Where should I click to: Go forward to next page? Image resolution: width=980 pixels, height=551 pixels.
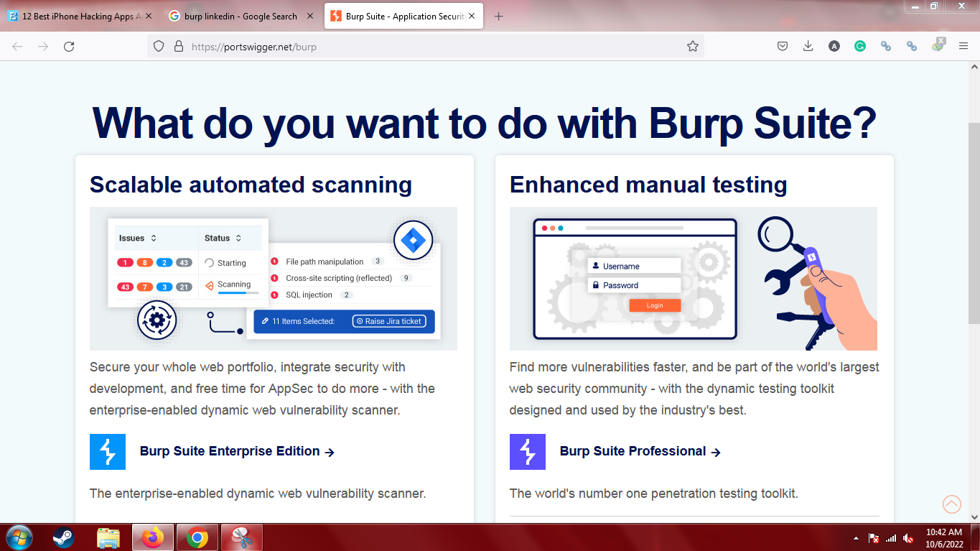tap(43, 46)
